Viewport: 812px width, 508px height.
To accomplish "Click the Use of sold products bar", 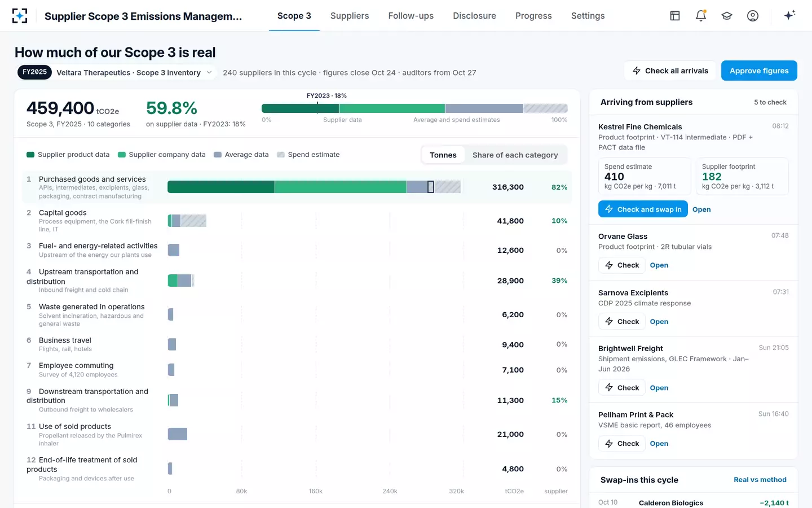I will (178, 434).
